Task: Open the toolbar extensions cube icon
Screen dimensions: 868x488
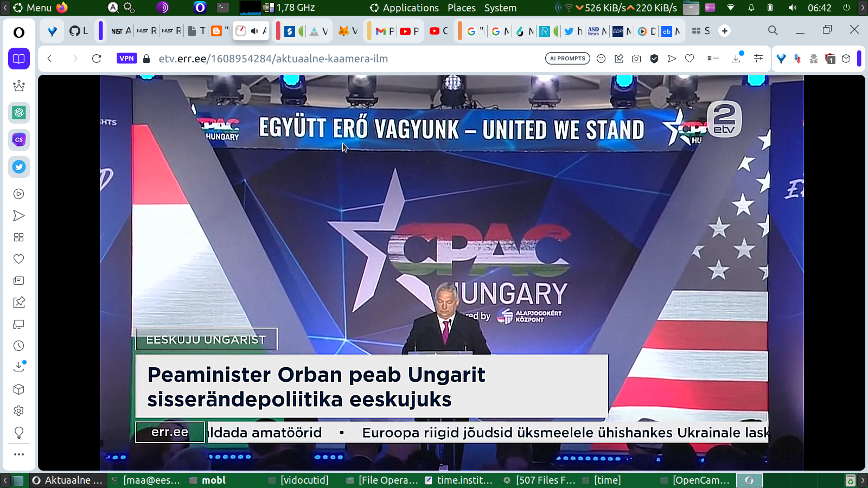Action: [x=846, y=59]
